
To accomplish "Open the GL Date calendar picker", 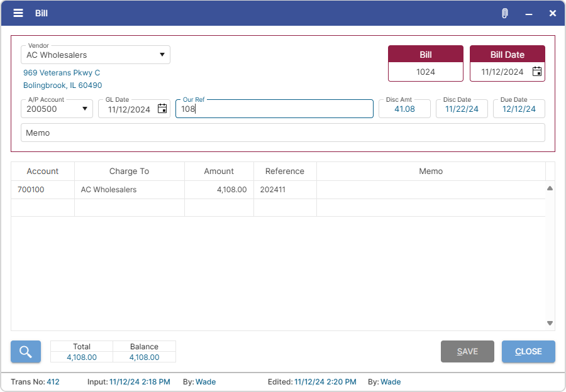I will click(x=162, y=108).
